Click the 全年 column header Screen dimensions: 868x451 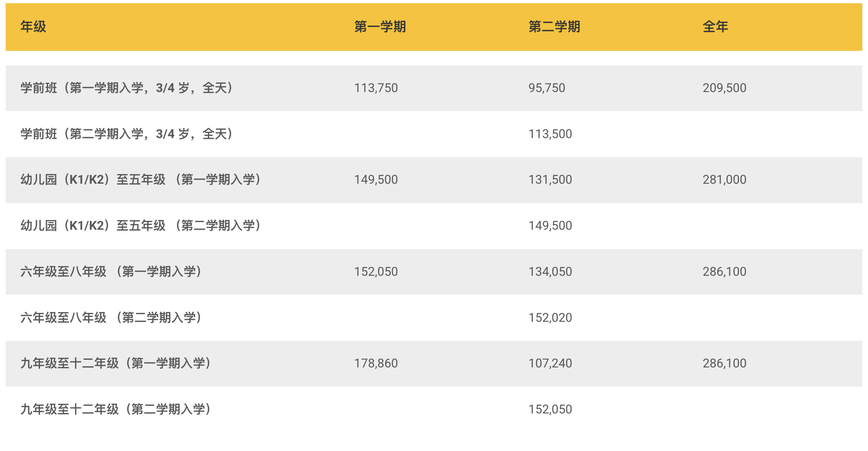click(715, 27)
